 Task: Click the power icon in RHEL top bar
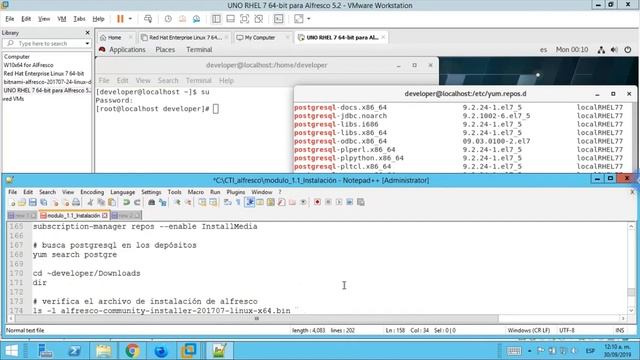tap(628, 50)
